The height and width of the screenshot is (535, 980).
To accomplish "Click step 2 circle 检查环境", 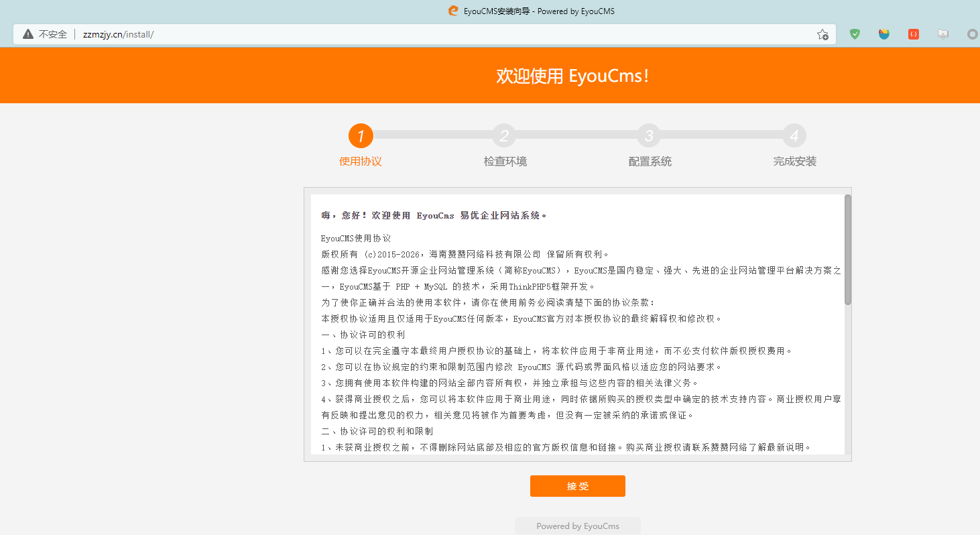I will click(504, 136).
